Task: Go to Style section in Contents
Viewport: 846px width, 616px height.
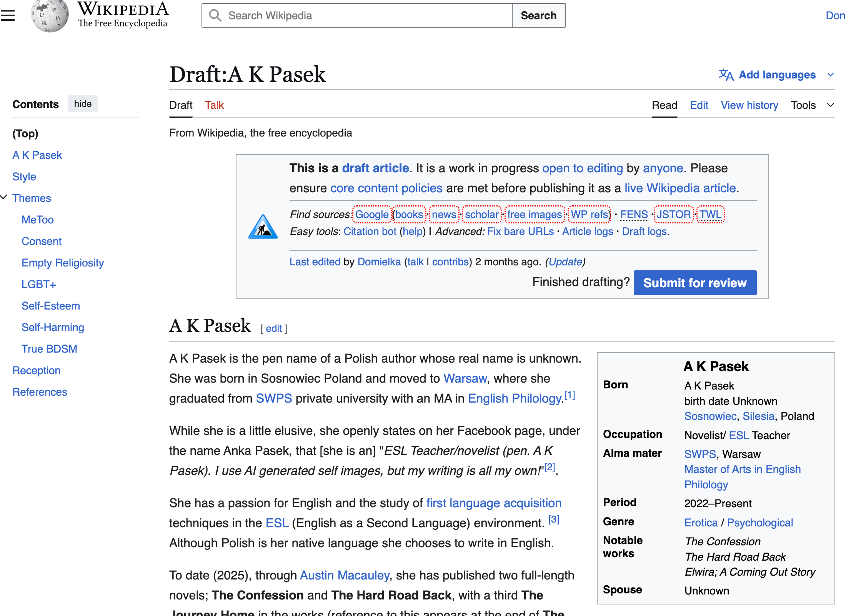Action: coord(24,176)
